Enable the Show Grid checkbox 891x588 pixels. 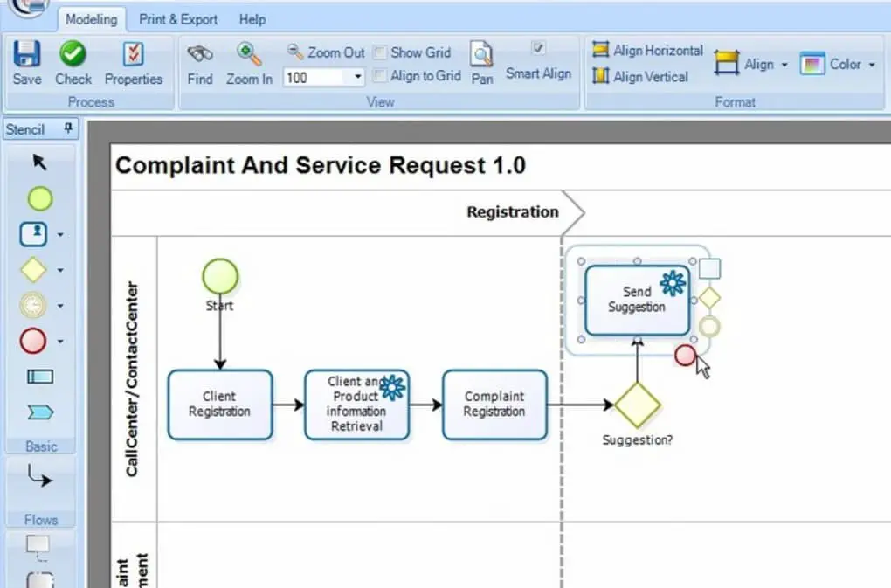click(x=380, y=52)
